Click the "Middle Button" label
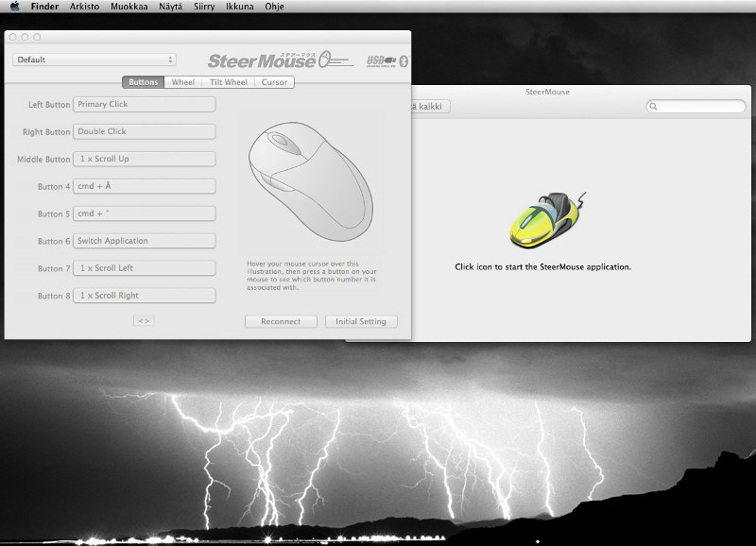The image size is (756, 546). (43, 160)
